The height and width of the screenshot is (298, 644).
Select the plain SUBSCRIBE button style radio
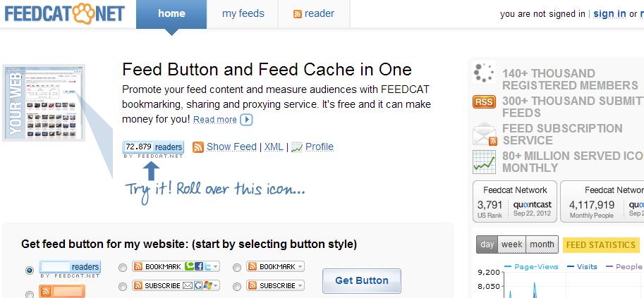point(236,287)
